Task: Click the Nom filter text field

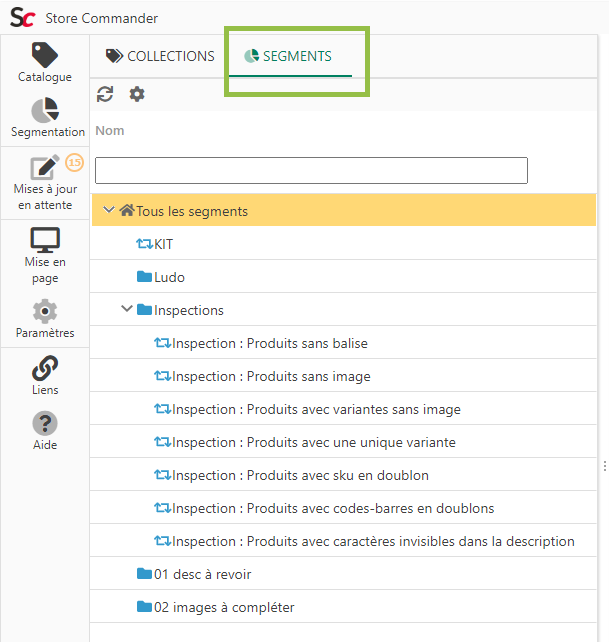Action: coord(311,170)
